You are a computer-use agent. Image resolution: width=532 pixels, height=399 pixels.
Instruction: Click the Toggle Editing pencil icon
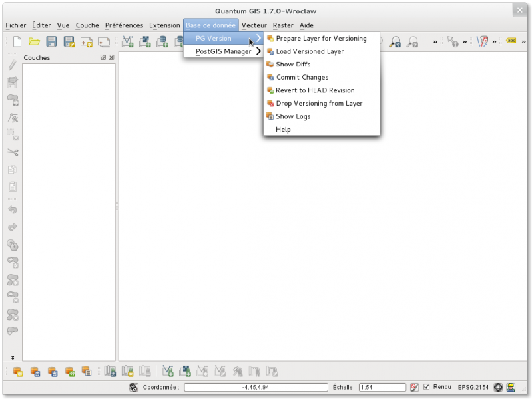(x=12, y=65)
